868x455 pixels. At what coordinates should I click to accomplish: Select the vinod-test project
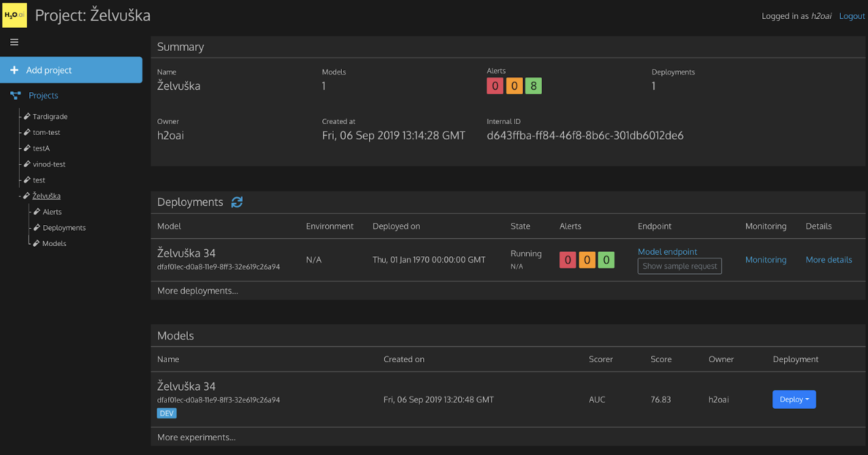pos(50,164)
